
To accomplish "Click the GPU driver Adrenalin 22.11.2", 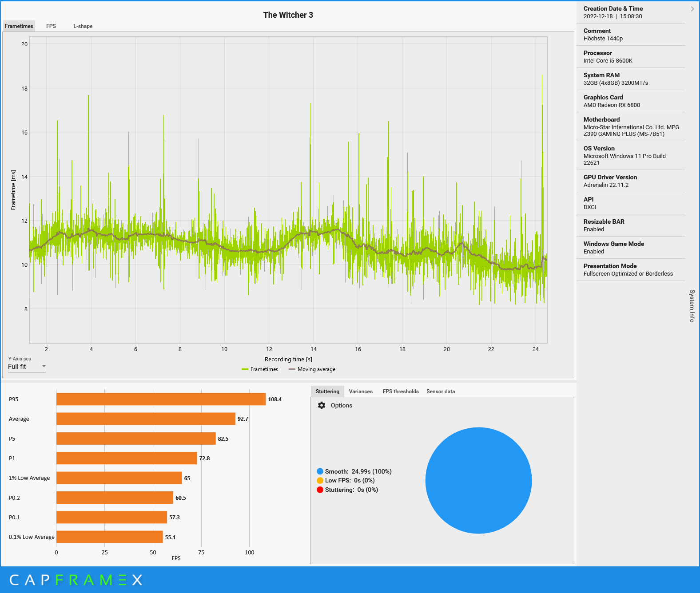I will coord(606,185).
